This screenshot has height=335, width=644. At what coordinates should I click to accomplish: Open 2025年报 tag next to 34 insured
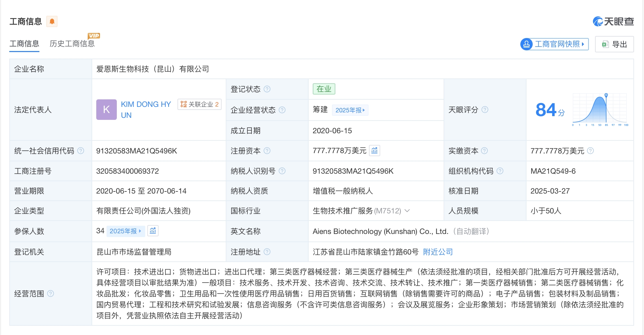[x=125, y=231]
